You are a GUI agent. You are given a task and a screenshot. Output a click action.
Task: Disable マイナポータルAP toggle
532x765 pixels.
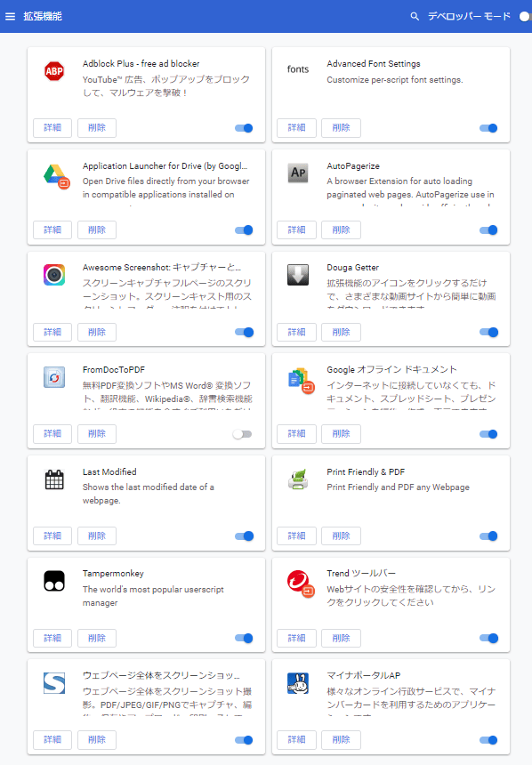click(x=488, y=740)
